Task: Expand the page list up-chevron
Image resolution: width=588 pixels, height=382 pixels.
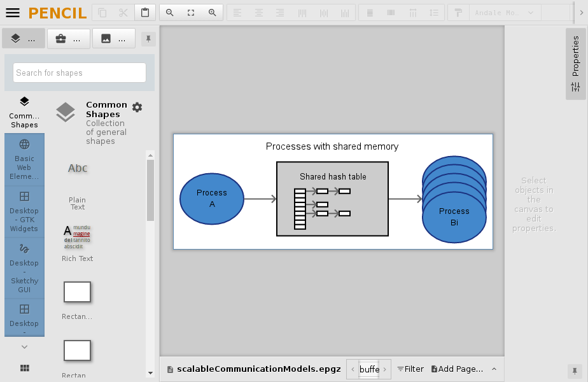Action: coord(494,369)
